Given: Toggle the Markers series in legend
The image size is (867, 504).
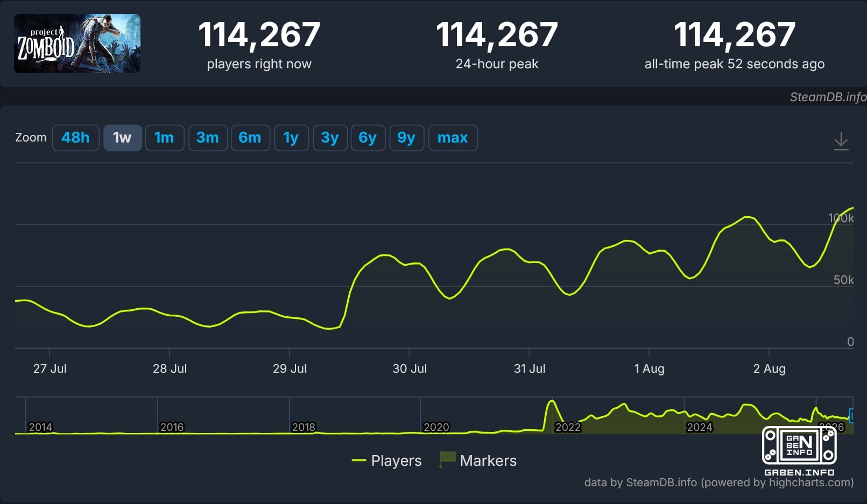Looking at the screenshot, I should pos(478,460).
